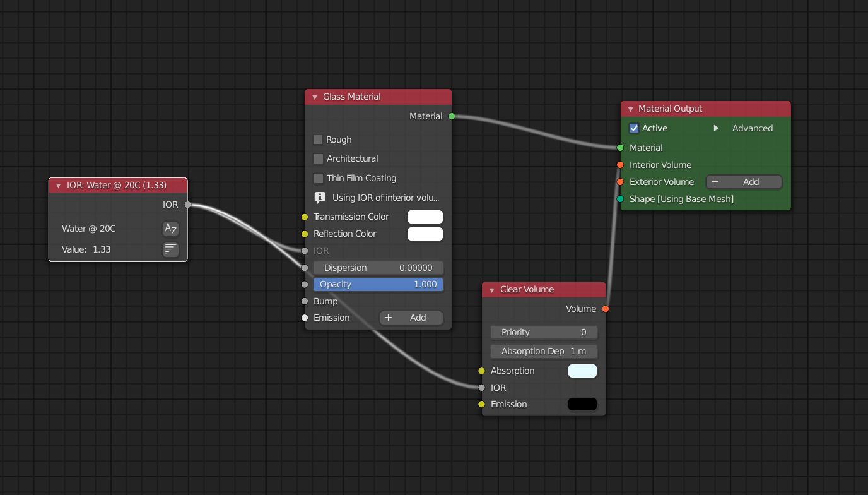This screenshot has width=868, height=495.
Task: Toggle the Architectural checkbox
Action: [x=318, y=158]
